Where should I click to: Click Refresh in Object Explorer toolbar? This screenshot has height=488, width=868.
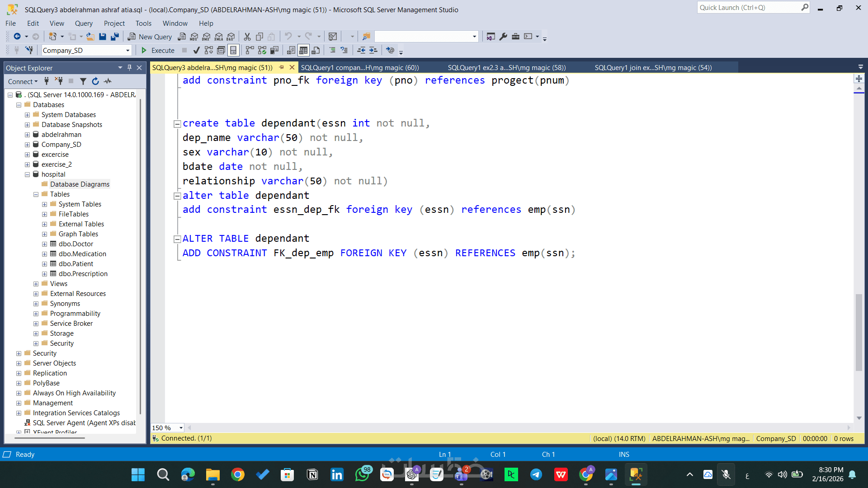[95, 81]
